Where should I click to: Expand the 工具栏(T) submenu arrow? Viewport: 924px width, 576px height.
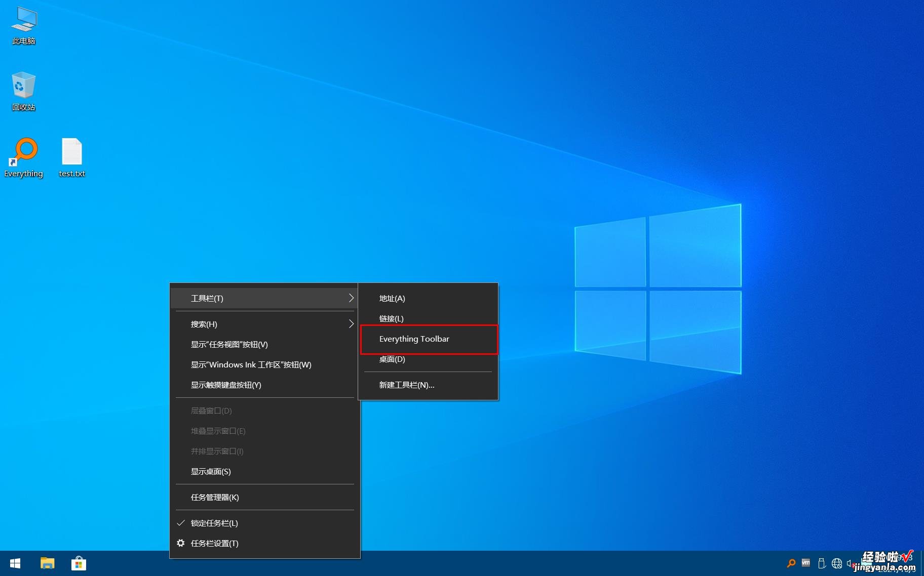click(351, 298)
